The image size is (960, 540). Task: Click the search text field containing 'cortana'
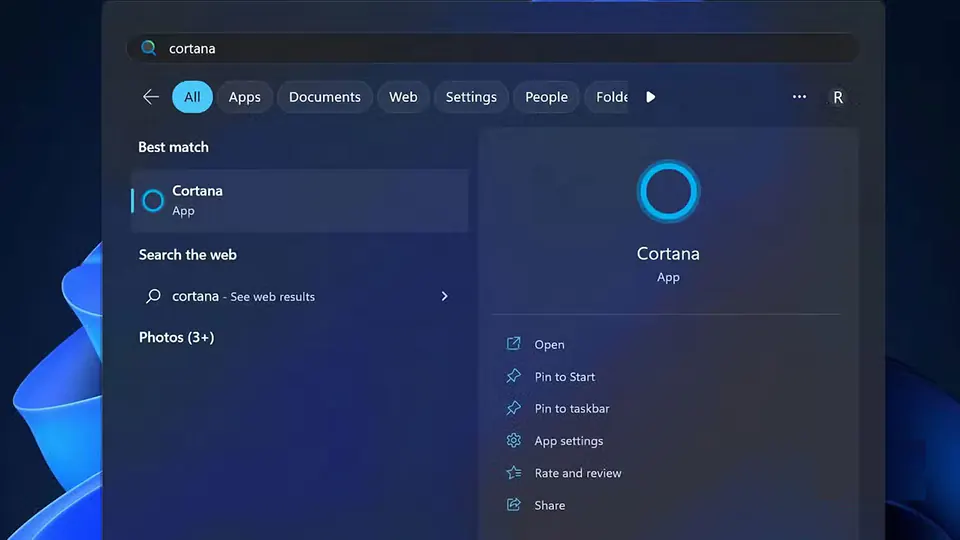coord(500,48)
